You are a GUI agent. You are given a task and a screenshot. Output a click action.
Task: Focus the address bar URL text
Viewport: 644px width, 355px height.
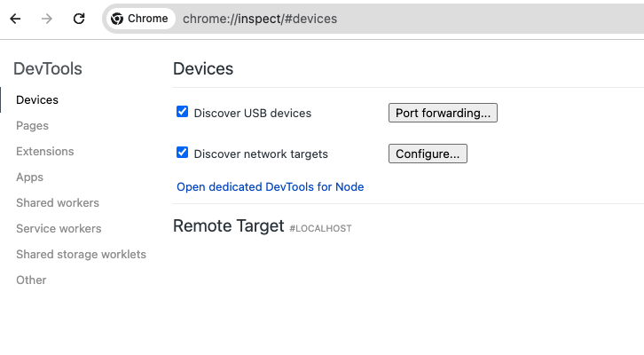(260, 19)
